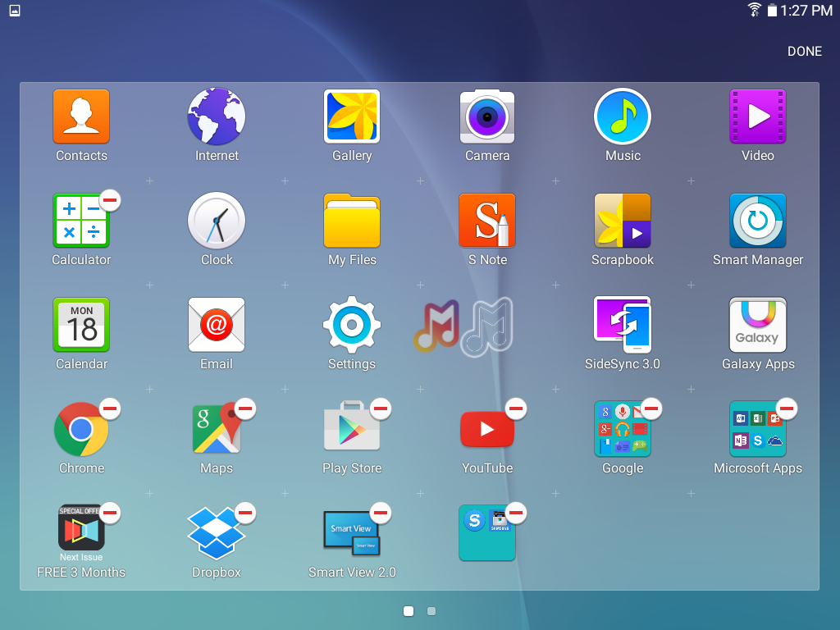Viewport: 840px width, 630px height.
Task: Switch to the second app page indicator
Action: (431, 610)
